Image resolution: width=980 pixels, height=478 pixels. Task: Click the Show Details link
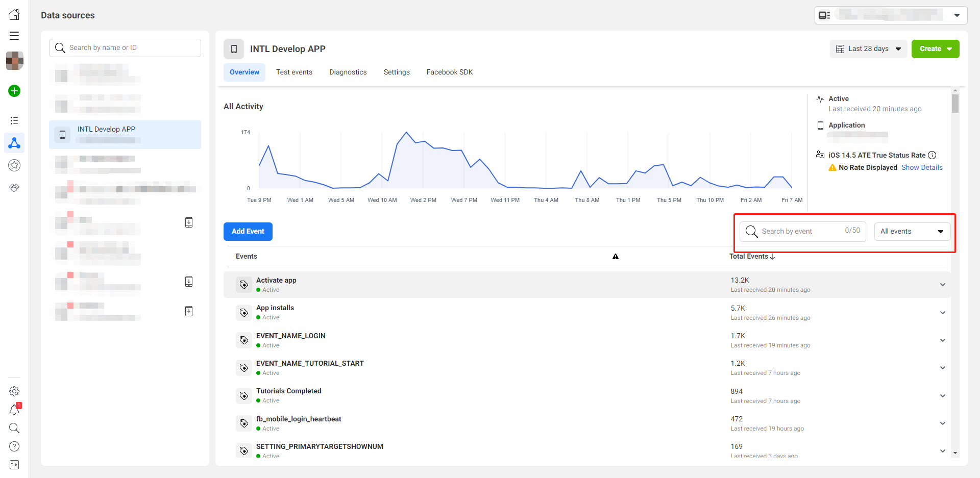pos(922,167)
